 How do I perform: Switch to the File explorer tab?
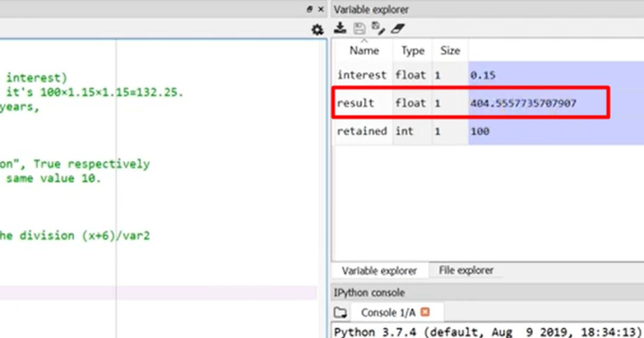pos(466,270)
